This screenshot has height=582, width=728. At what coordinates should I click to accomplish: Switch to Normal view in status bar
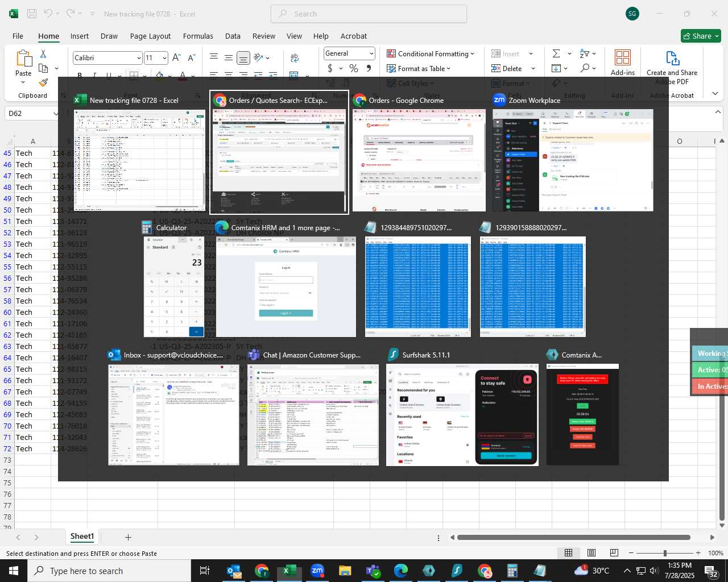click(568, 553)
